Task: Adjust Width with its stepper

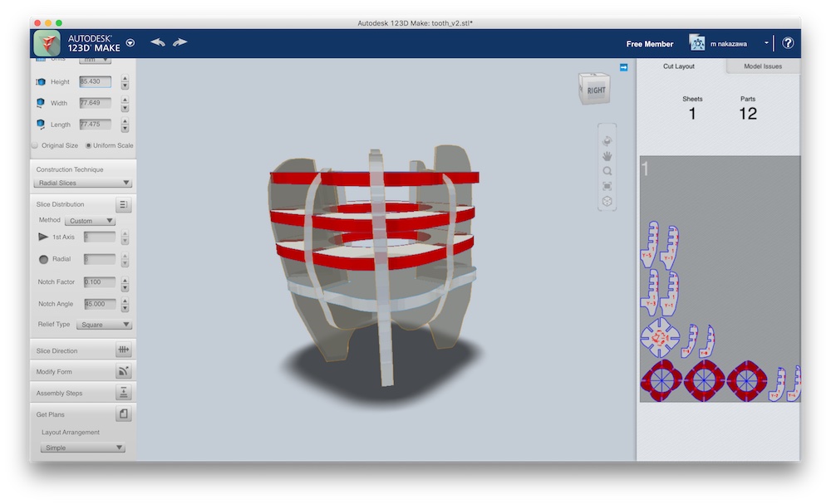Action: tap(125, 103)
